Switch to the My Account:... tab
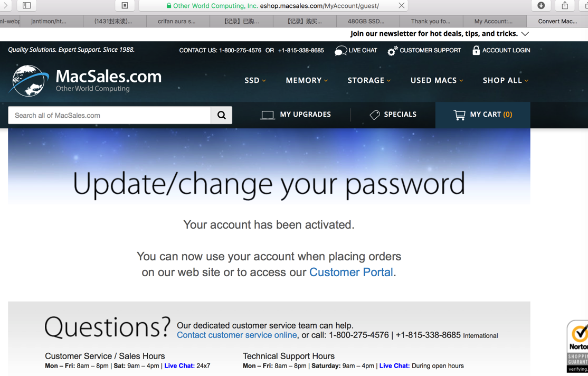Image resolution: width=588 pixels, height=376 pixels. [495, 21]
